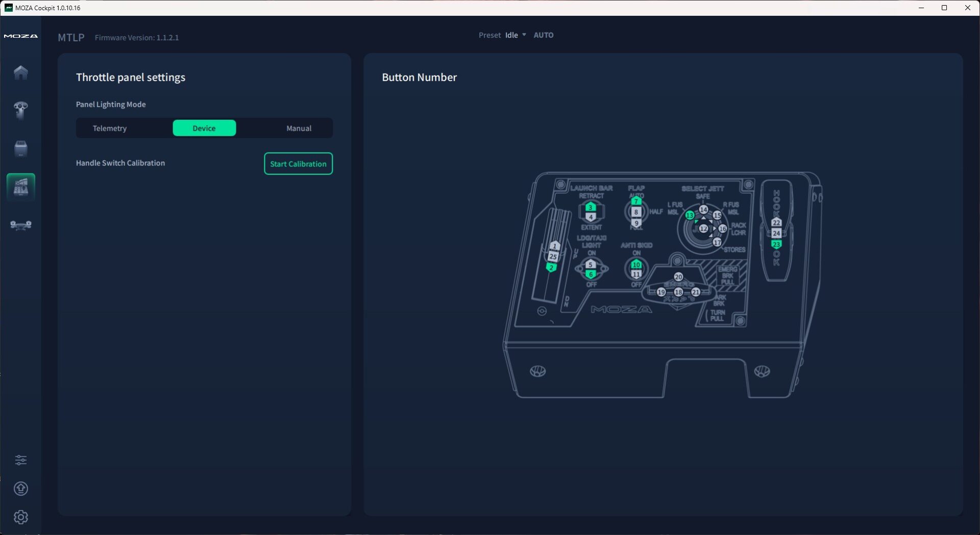980x535 pixels.
Task: Click the AUTO preset option
Action: pyautogui.click(x=543, y=35)
